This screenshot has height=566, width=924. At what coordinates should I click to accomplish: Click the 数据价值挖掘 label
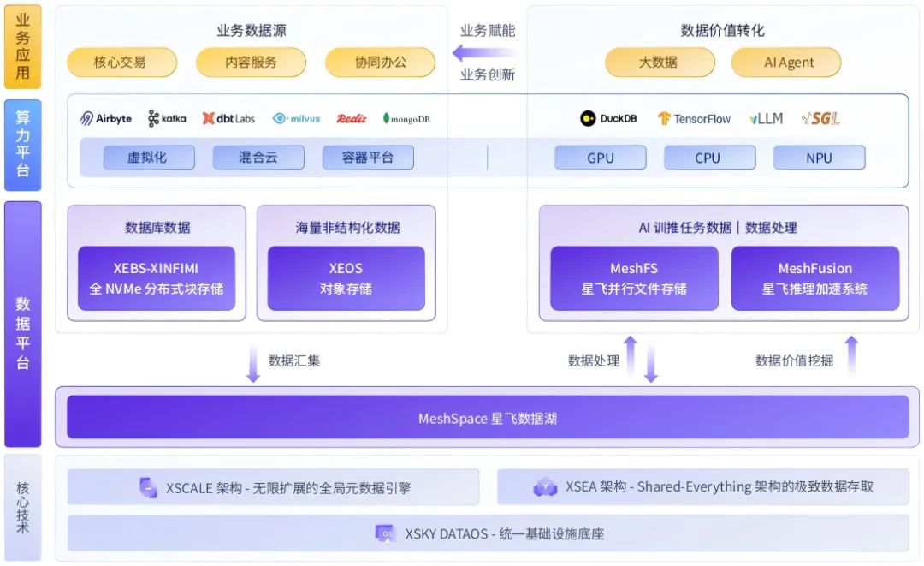[x=794, y=360]
